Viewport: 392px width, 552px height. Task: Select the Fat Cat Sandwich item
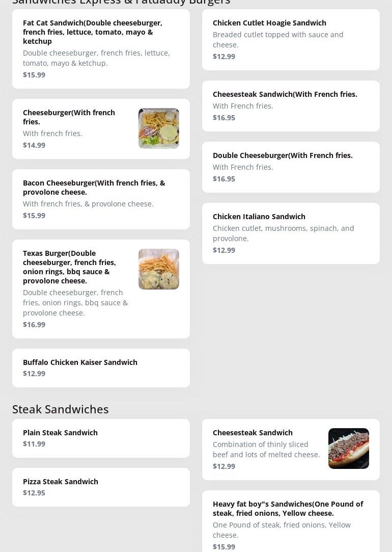click(101, 49)
